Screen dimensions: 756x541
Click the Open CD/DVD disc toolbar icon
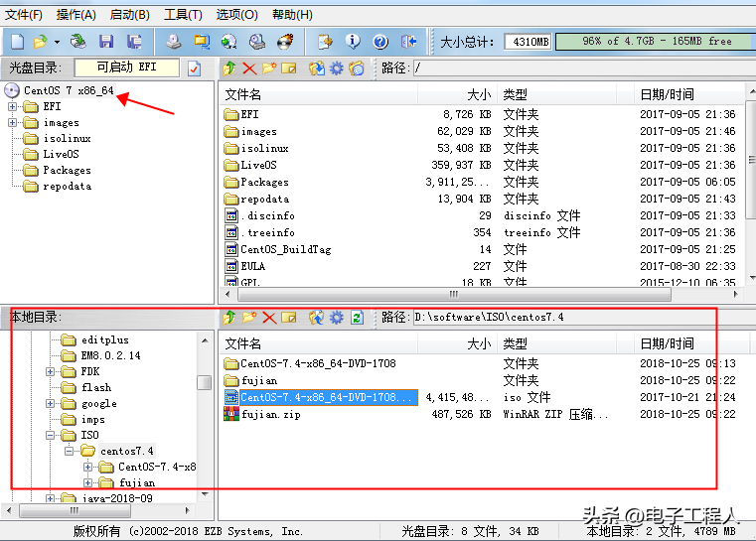(78, 42)
